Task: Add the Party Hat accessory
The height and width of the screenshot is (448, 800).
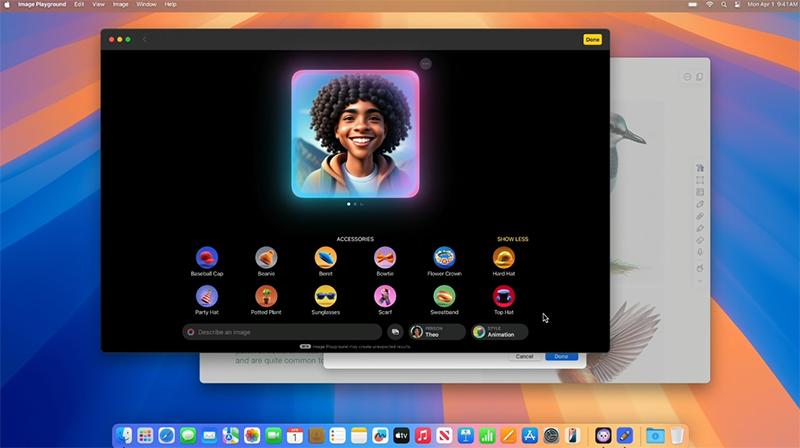Action: [x=207, y=296]
